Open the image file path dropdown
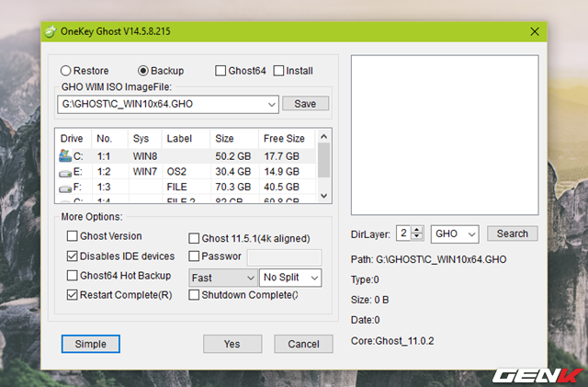 click(272, 105)
